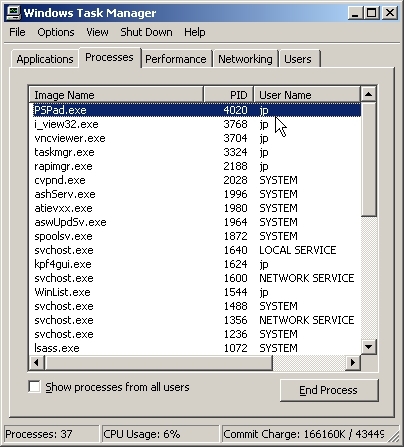Select the Processes tab
Screen dimensions: 404x447
tap(109, 57)
